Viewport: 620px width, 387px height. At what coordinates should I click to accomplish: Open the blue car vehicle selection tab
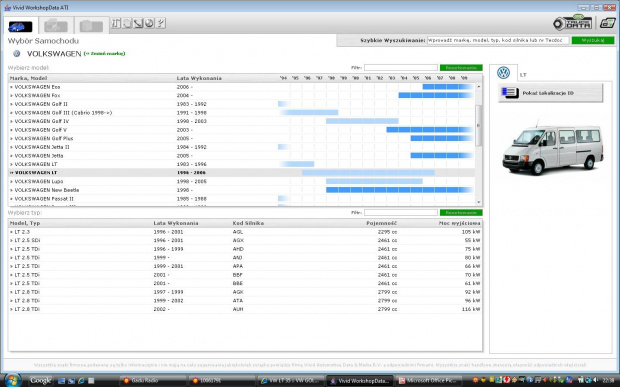coord(21,26)
